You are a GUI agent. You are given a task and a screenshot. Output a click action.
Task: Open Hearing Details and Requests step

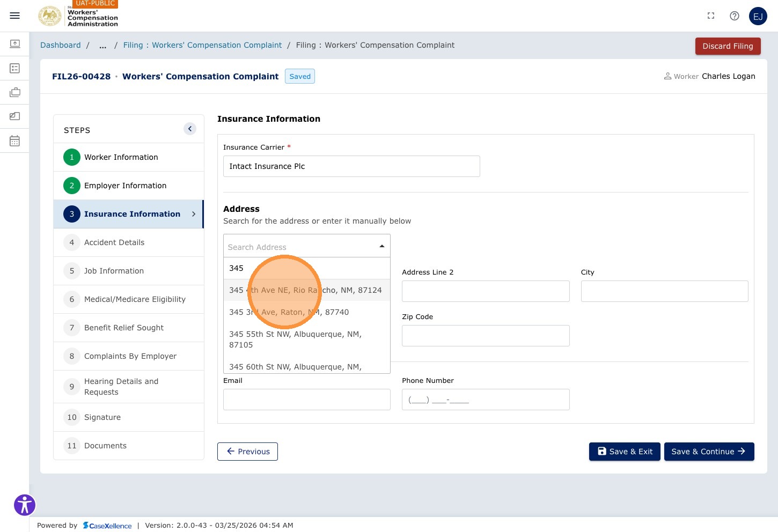point(129,387)
